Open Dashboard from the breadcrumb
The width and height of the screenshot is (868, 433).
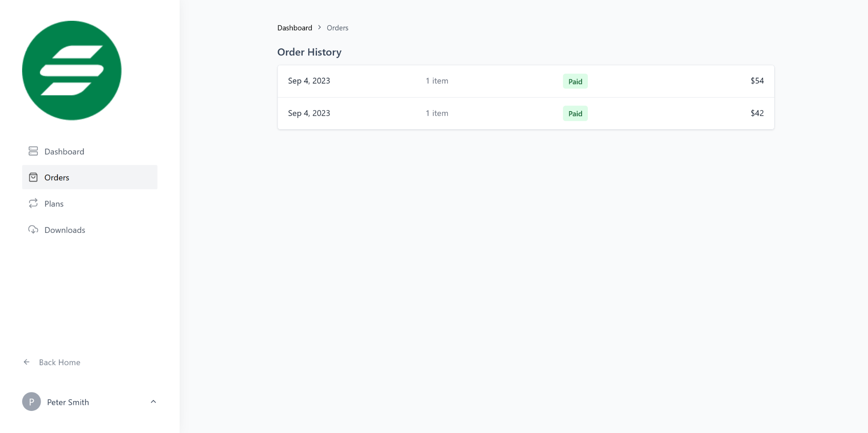pos(294,28)
